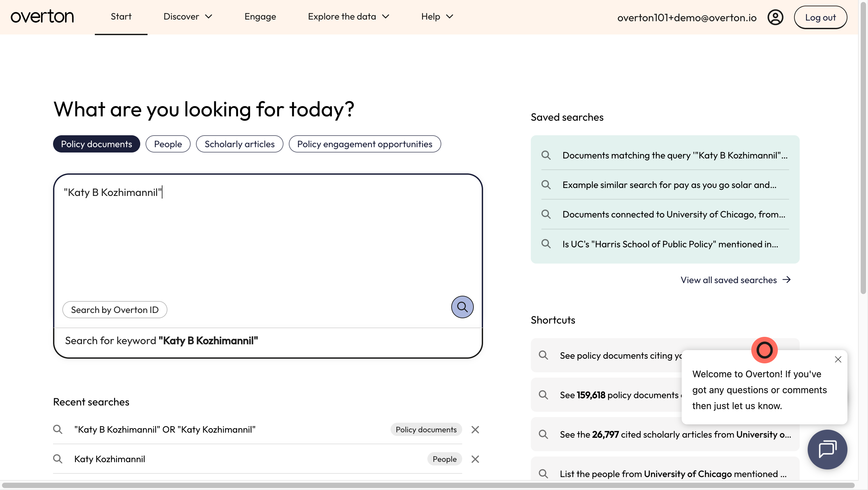Click magnifier beside 'Documents matching the query' saved search
The image size is (868, 490).
pyautogui.click(x=546, y=155)
